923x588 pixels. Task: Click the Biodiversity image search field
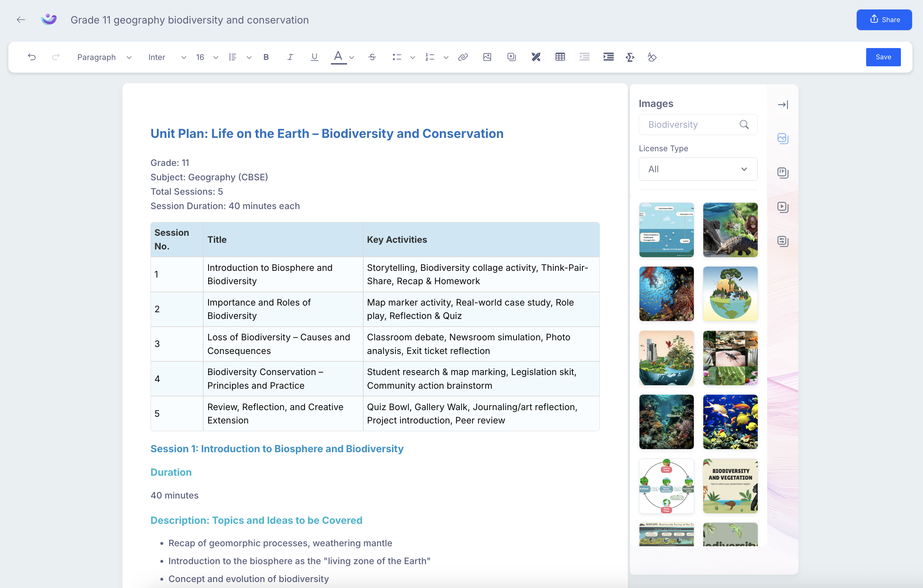click(698, 125)
